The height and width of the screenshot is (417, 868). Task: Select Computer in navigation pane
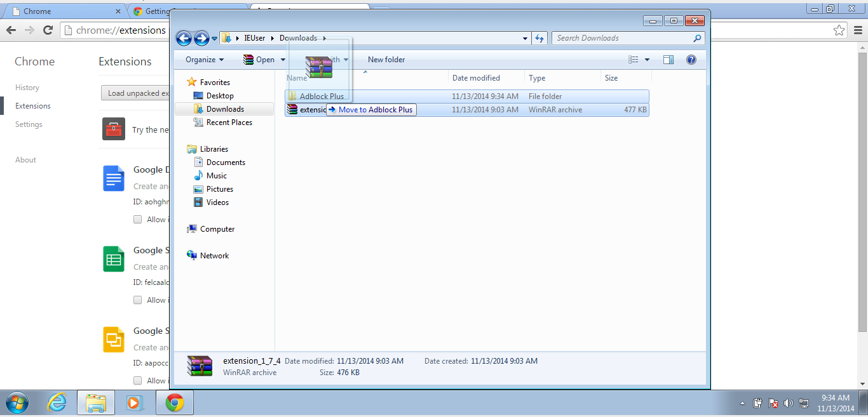point(211,229)
